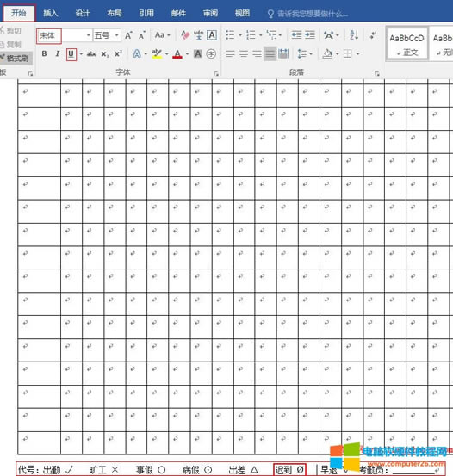Switch to the 开始 tab
Image resolution: width=453 pixels, height=476 pixels.
pyautogui.click(x=19, y=13)
